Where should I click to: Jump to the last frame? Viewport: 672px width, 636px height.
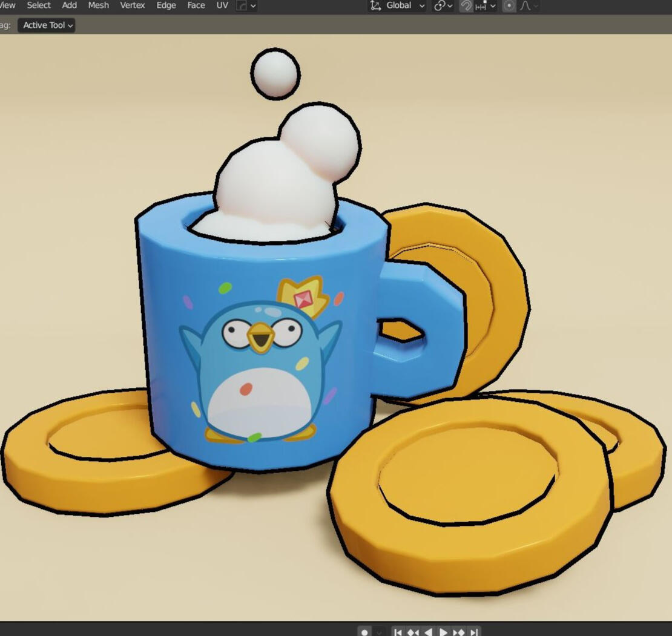pyautogui.click(x=474, y=632)
